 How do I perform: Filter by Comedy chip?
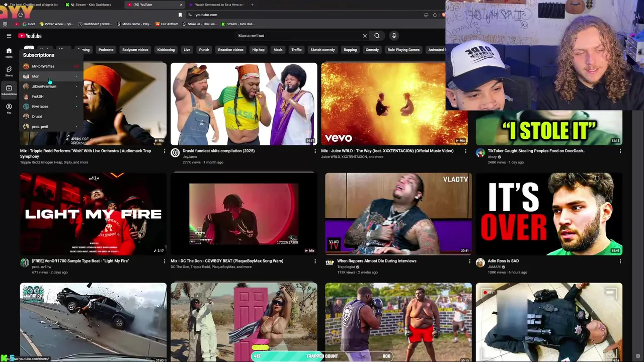point(372,50)
